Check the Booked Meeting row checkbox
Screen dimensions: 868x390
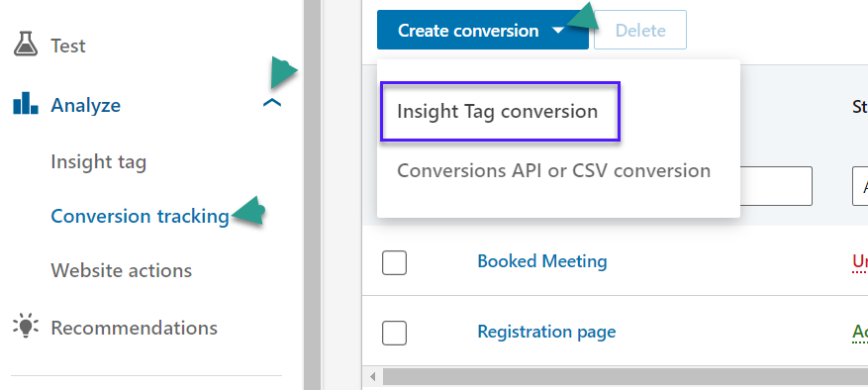(394, 262)
